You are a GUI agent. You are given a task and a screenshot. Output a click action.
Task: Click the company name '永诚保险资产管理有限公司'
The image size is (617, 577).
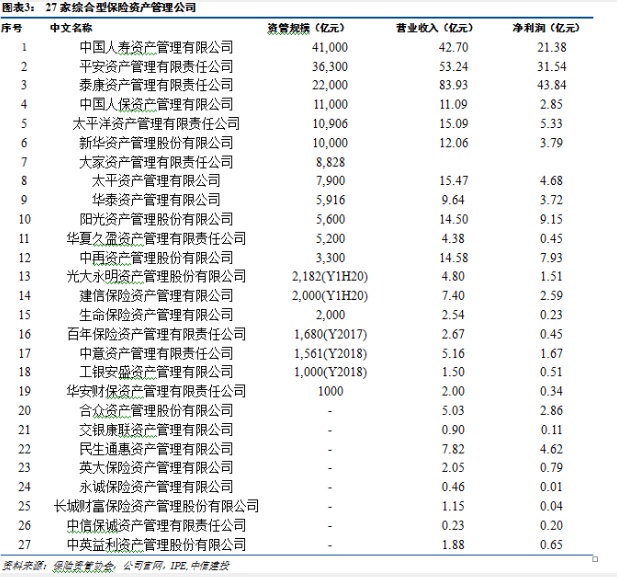(156, 487)
